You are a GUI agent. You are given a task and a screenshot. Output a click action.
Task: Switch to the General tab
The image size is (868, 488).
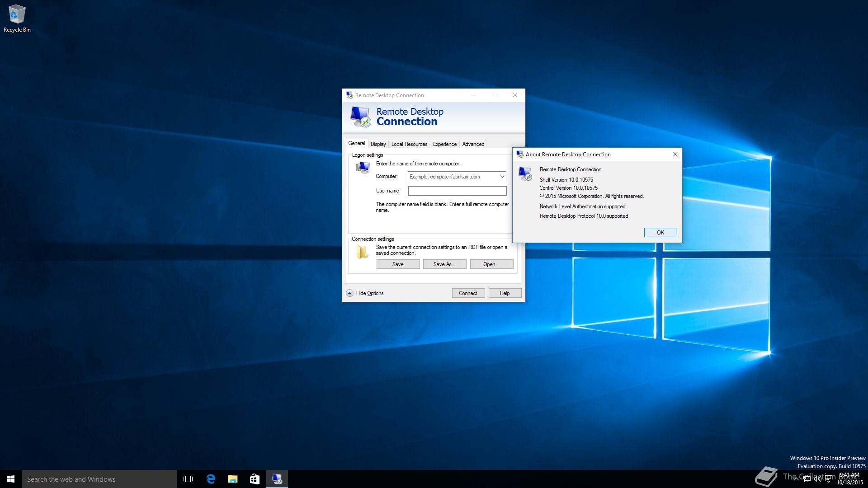[356, 143]
